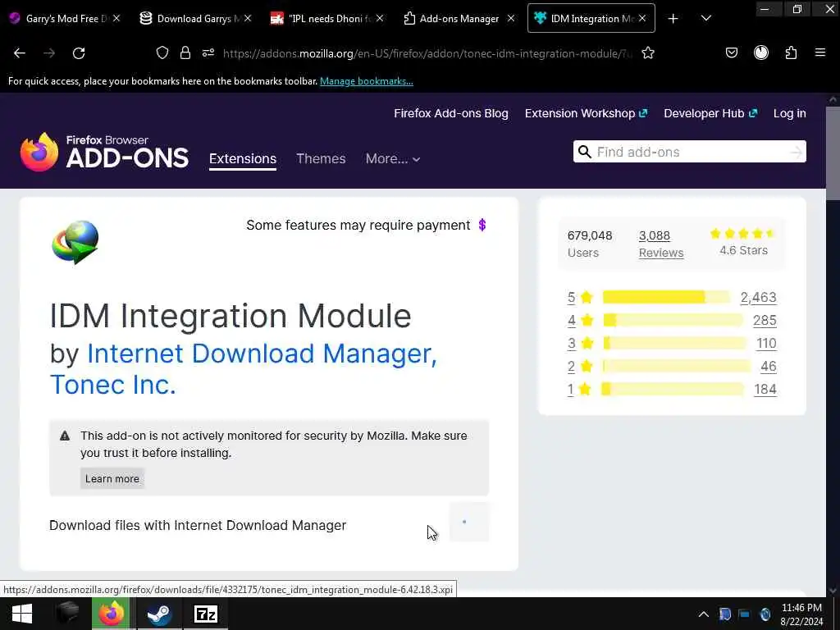
Task: Show hidden system tray icons
Action: click(x=703, y=614)
